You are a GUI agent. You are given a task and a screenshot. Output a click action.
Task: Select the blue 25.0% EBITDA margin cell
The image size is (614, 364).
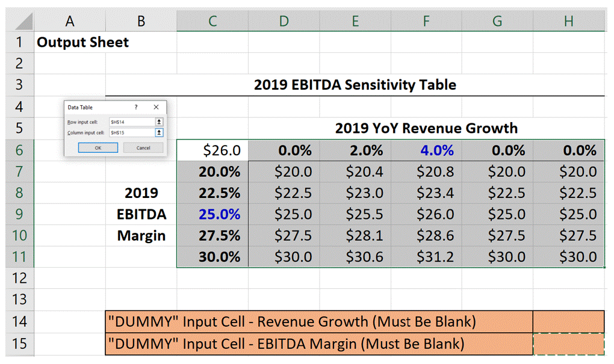coord(212,214)
